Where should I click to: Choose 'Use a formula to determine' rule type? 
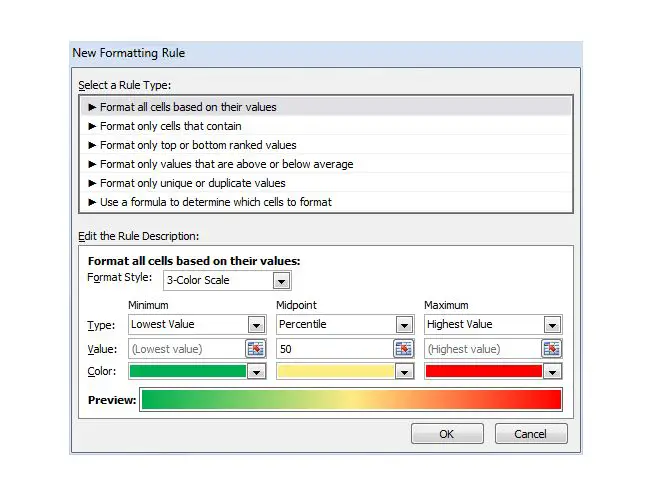pos(326,202)
